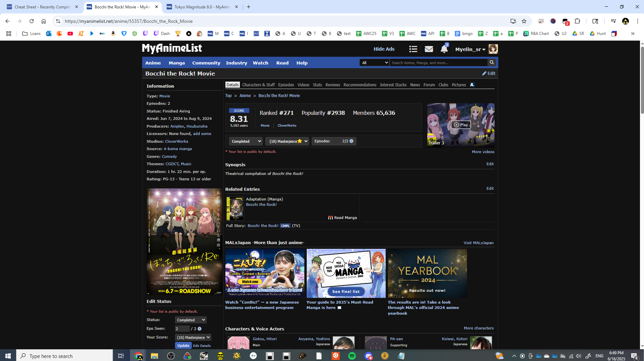Switch to the Reviews tab
This screenshot has height=361, width=644.
pyautogui.click(x=333, y=85)
